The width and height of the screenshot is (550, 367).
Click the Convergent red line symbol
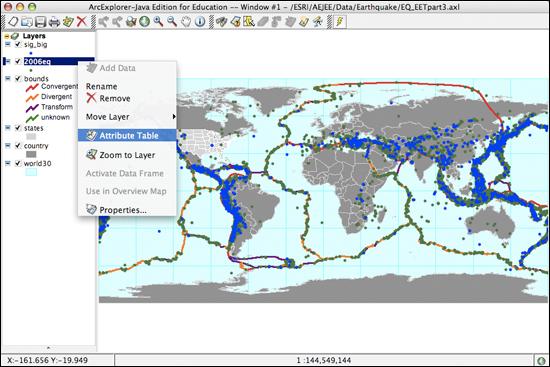pos(32,87)
